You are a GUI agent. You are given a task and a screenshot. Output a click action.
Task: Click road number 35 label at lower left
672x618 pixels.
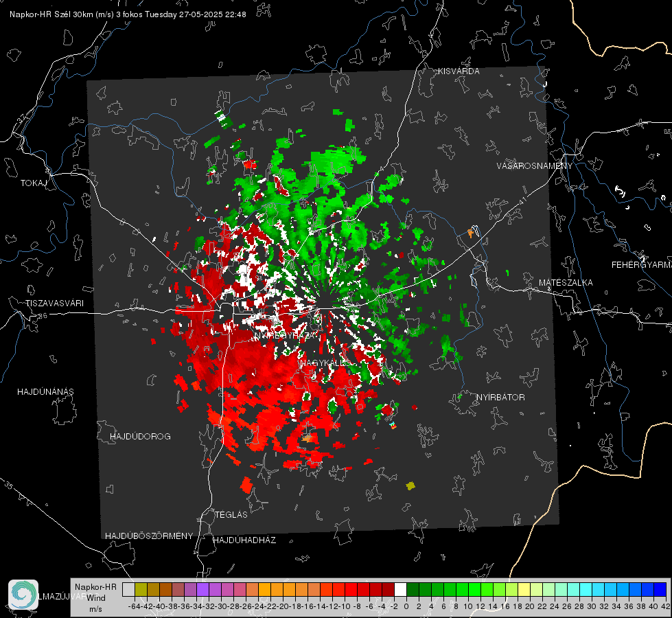(x=8, y=485)
